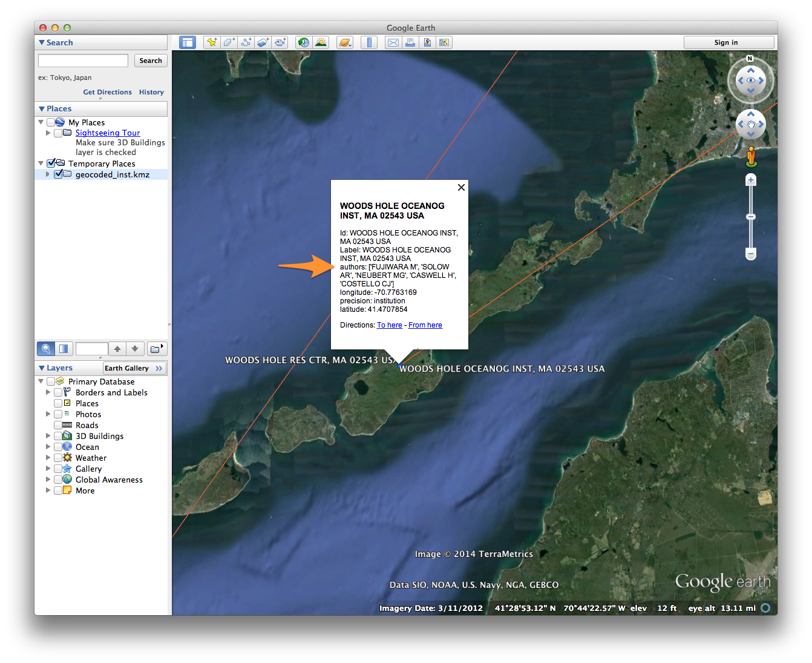Expand the Sightseeing Tour folder
The height and width of the screenshot is (663, 812).
coord(48,133)
